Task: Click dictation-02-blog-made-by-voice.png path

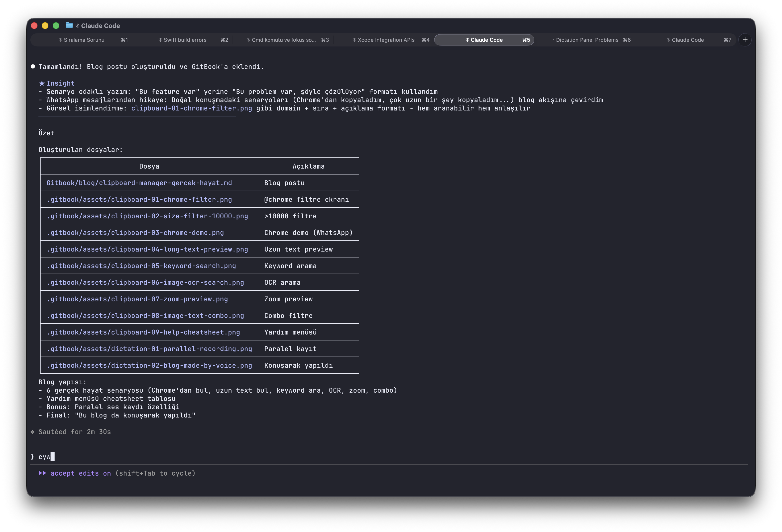Action: coord(149,366)
